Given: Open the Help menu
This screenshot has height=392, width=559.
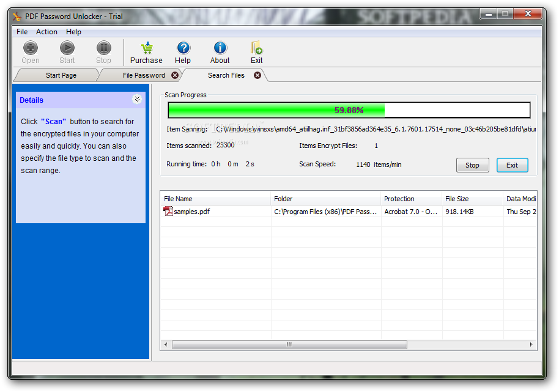Looking at the screenshot, I should [x=73, y=32].
